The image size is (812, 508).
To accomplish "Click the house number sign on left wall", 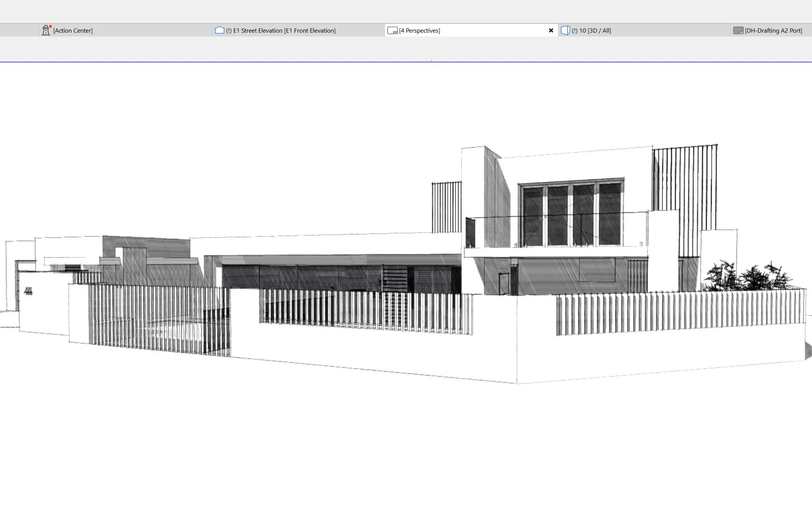I will pyautogui.click(x=28, y=291).
